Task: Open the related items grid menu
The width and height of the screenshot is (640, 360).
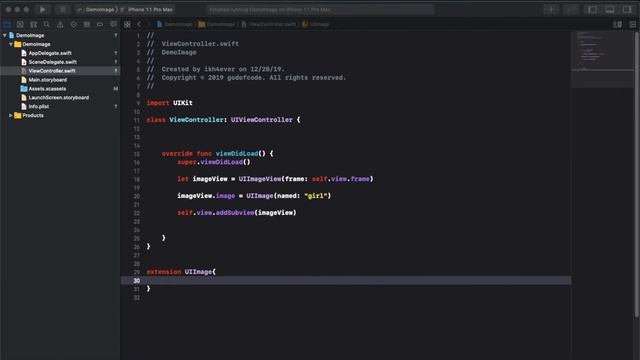Action: pos(127,24)
